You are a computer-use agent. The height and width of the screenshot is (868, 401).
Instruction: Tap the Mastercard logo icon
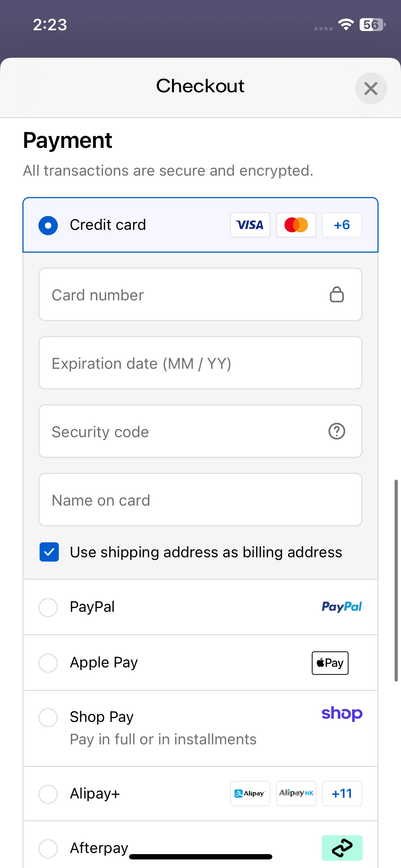296,225
